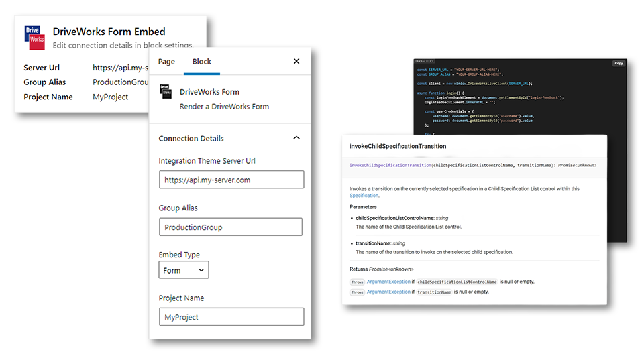Click the DriveWorks logo in Form Embed card

[x=35, y=38]
